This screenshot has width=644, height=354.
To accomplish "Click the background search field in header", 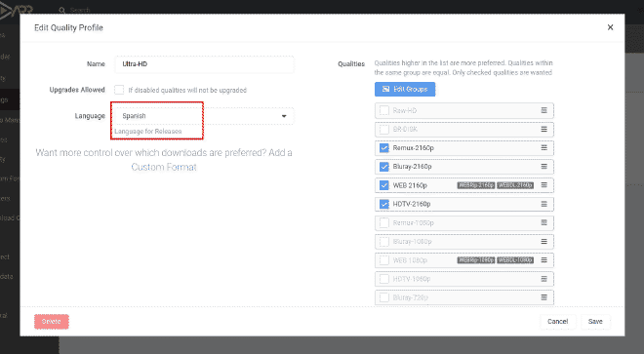I will click(x=80, y=11).
